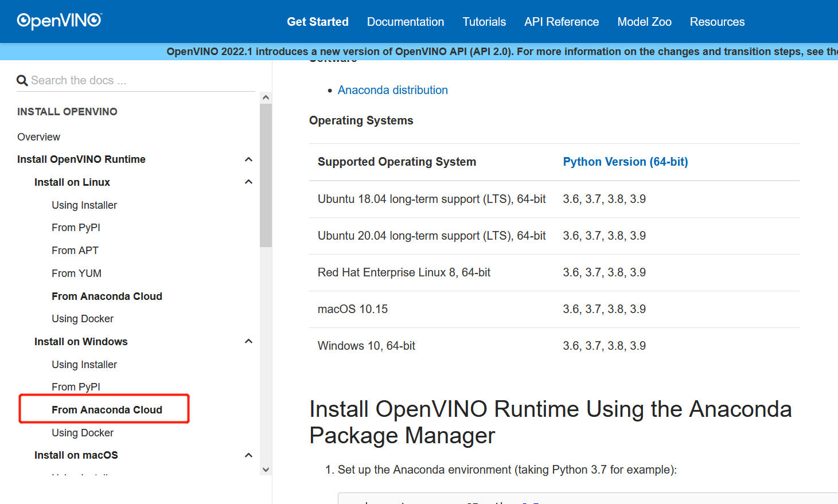This screenshot has width=838, height=504.
Task: Select the highlighted From Anaconda Cloud entry
Action: [x=107, y=409]
